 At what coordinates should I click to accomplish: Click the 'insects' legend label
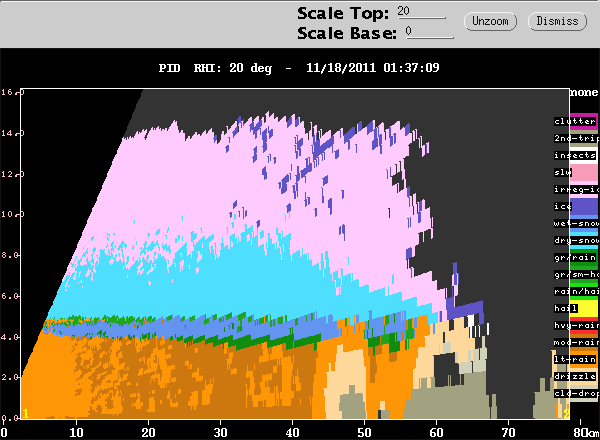[575, 155]
